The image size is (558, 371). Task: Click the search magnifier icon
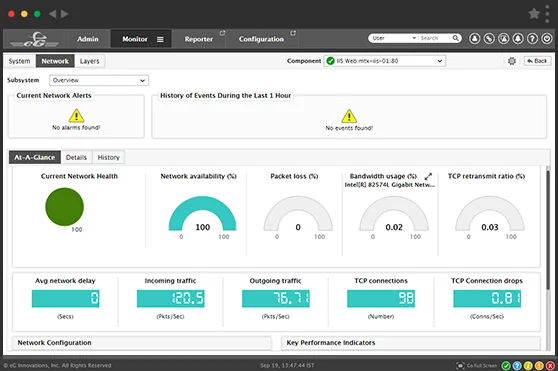[x=456, y=38]
